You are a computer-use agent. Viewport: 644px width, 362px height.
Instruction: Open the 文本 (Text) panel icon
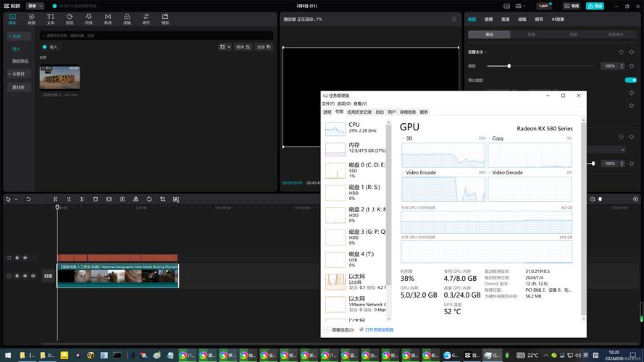click(x=50, y=18)
